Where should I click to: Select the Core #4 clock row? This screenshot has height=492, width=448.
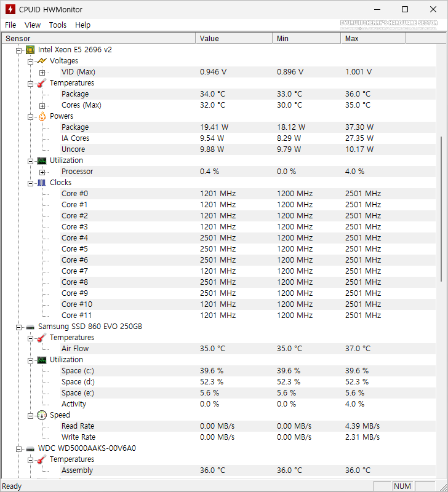point(248,238)
